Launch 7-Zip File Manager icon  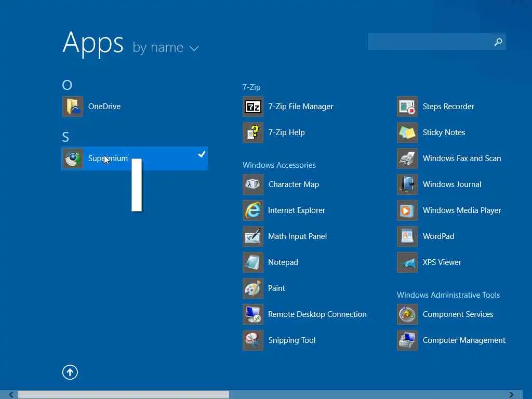253,107
